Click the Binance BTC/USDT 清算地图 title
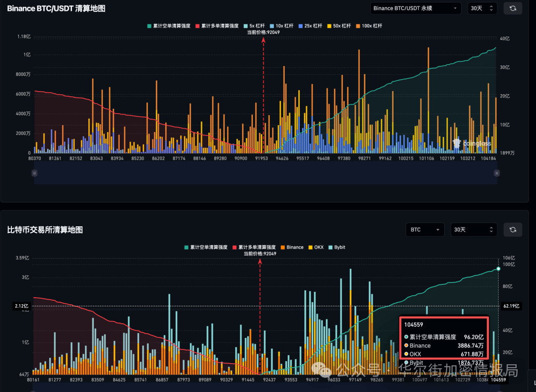This screenshot has height=392, width=536. (x=56, y=8)
